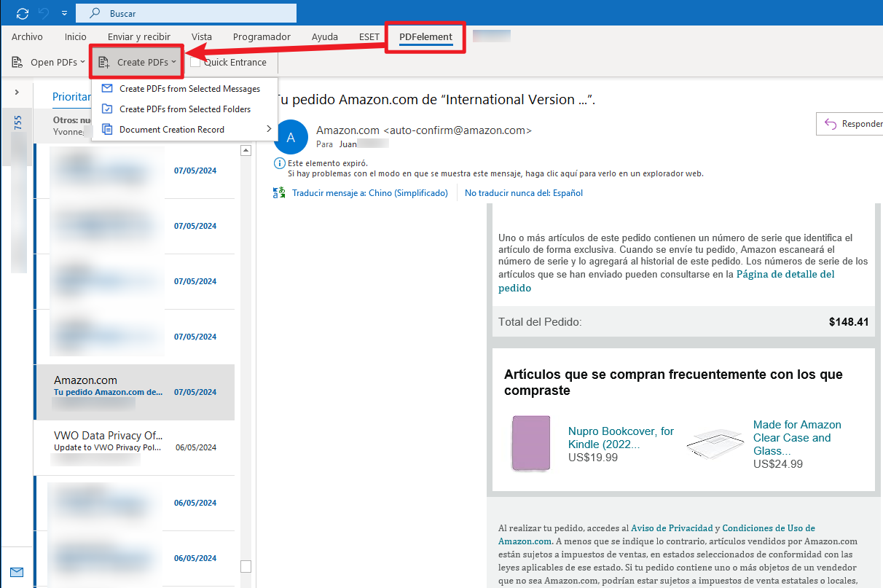Toggle the Quick Entrance checkbox
The height and width of the screenshot is (588, 883).
click(195, 63)
